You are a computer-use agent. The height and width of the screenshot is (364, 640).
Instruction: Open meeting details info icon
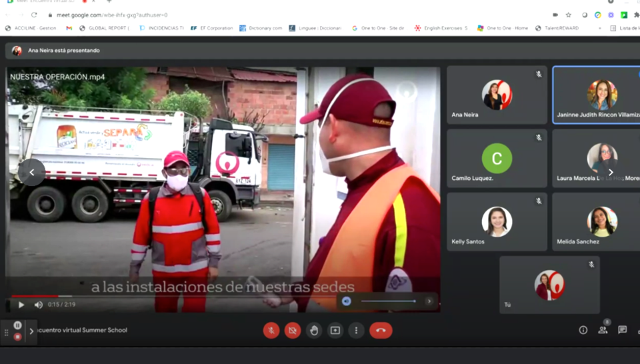[583, 330]
